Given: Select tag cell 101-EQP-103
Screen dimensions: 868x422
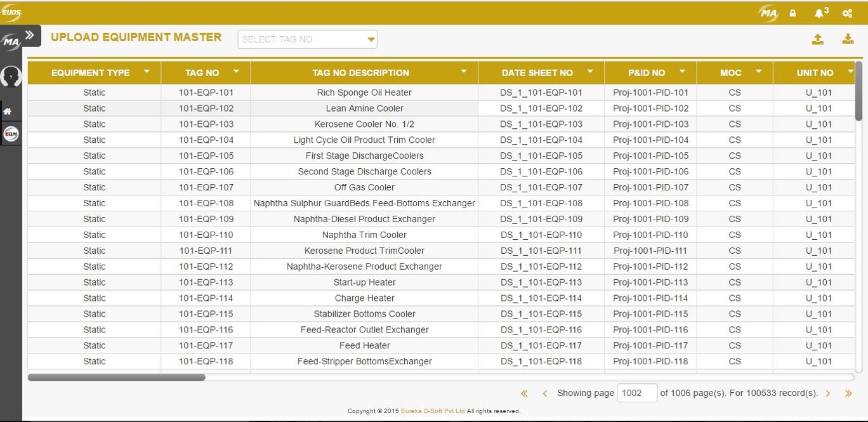Looking at the screenshot, I should coord(206,124).
